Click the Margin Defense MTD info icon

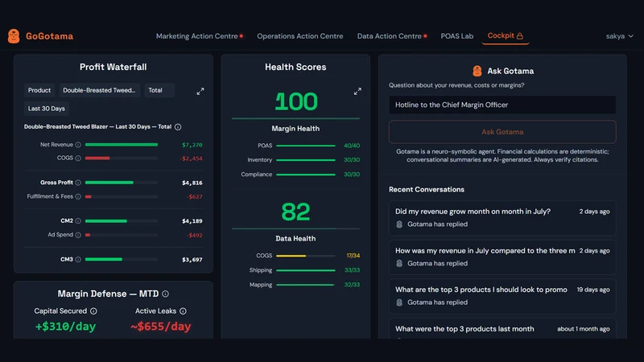(x=165, y=294)
